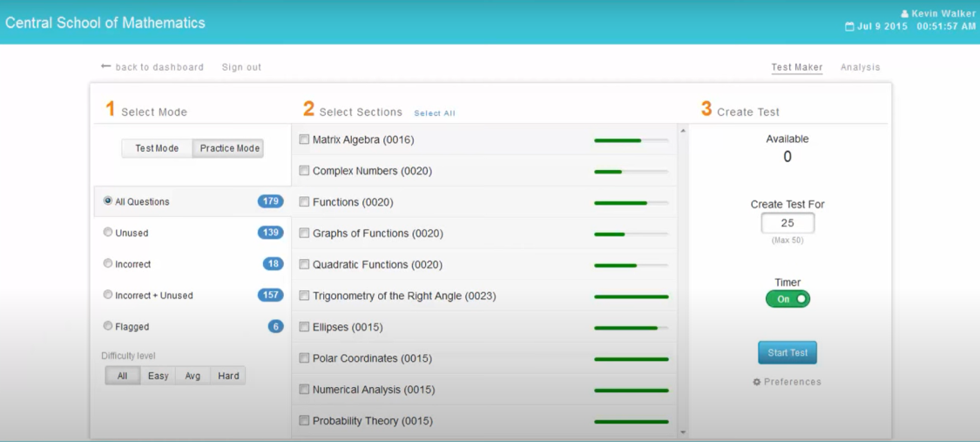Choose the Incorrect + Unused radio option
Image resolution: width=980 pixels, height=442 pixels.
point(108,296)
